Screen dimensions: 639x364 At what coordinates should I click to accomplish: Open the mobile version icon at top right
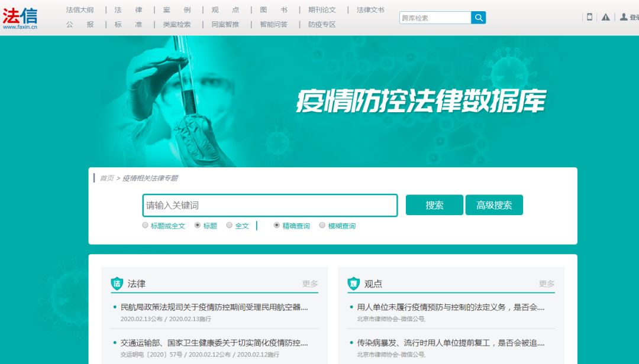pyautogui.click(x=589, y=17)
